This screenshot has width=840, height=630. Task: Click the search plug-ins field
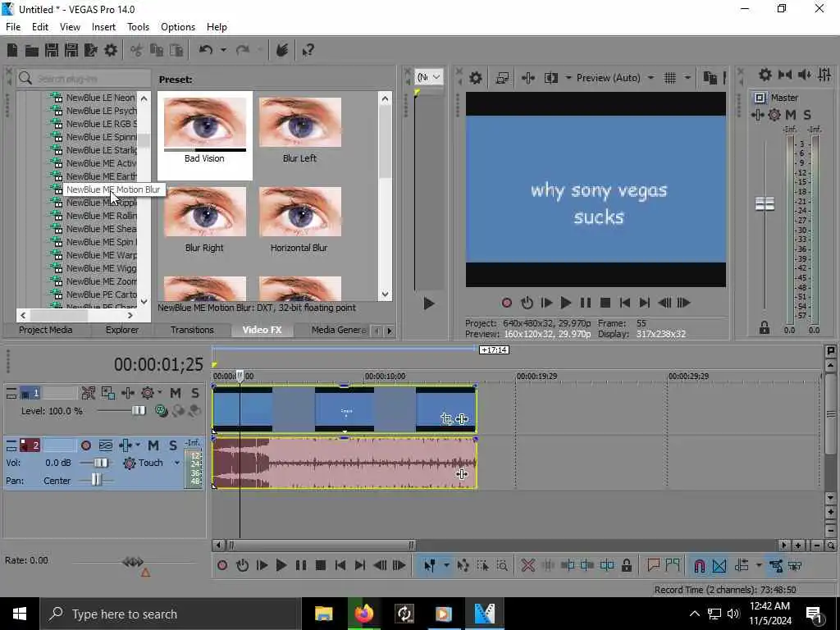point(84,79)
